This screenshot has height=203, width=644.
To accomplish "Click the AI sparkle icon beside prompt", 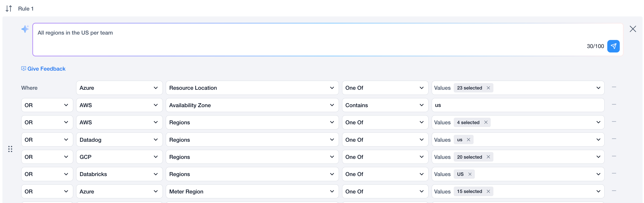I will click(x=25, y=29).
